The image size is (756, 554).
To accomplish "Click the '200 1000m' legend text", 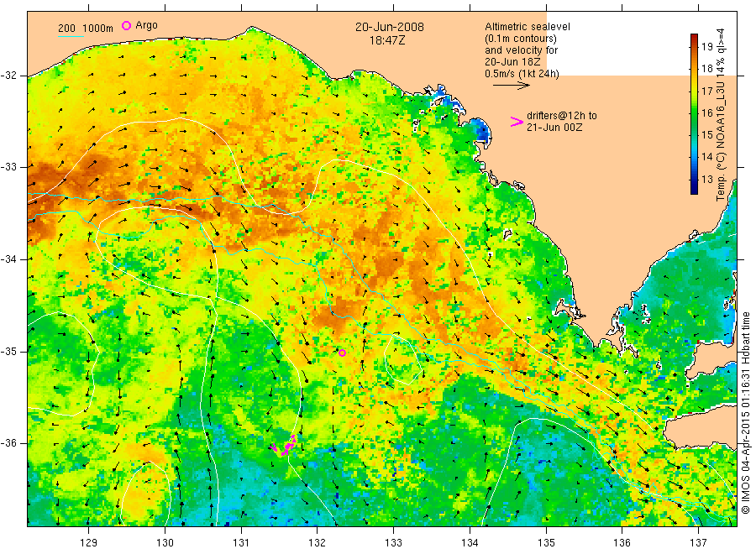I will 86,29.
